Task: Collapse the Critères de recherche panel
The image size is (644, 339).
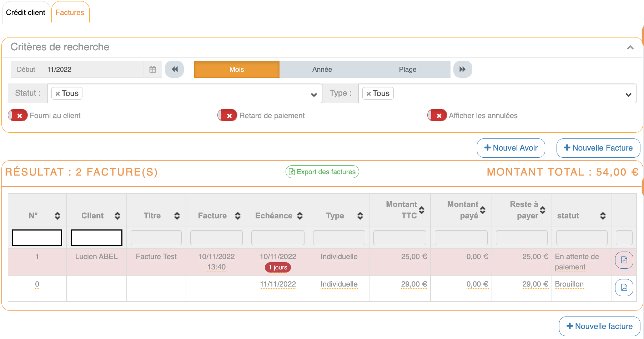Action: click(x=630, y=47)
